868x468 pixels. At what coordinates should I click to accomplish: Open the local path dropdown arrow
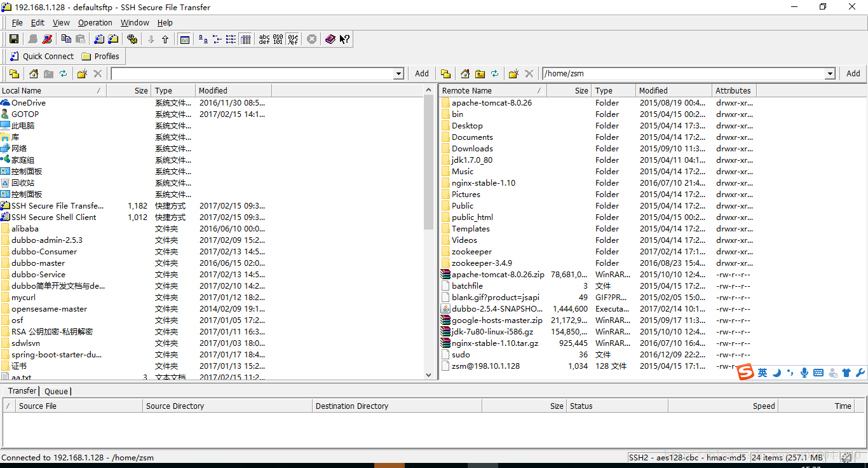(x=398, y=74)
